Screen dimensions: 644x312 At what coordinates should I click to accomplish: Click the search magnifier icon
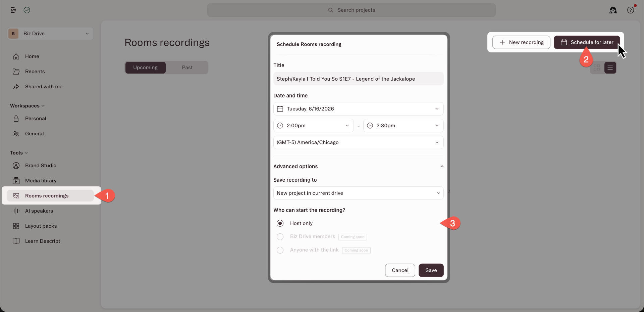coord(331,10)
